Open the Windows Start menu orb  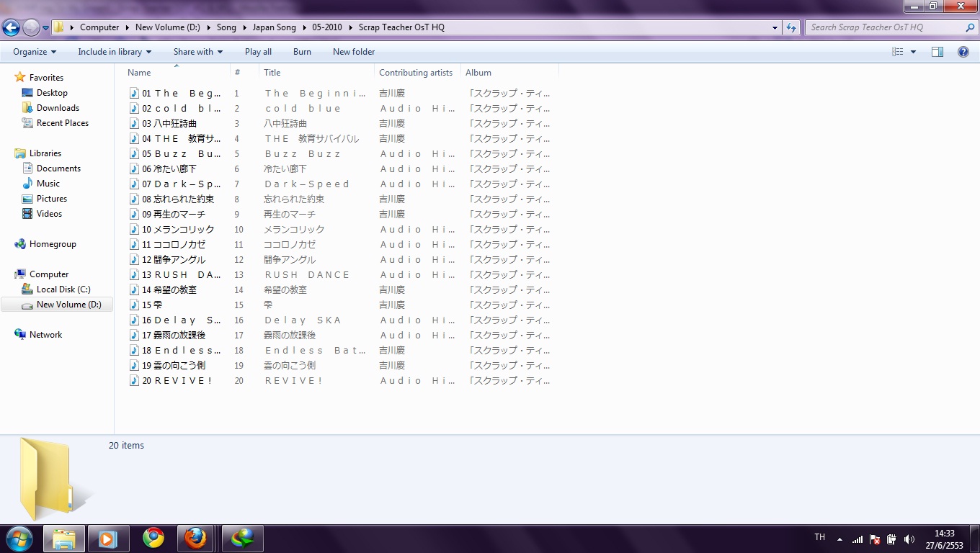[x=19, y=538]
